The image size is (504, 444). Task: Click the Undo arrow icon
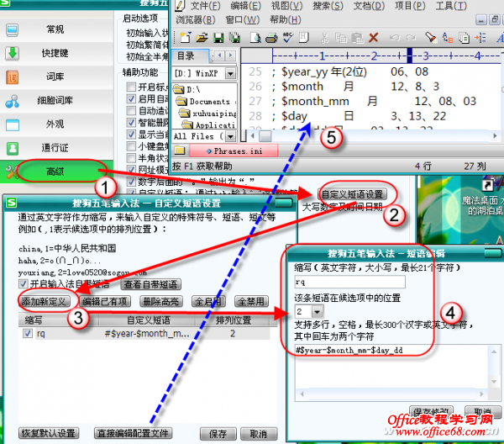395,38
